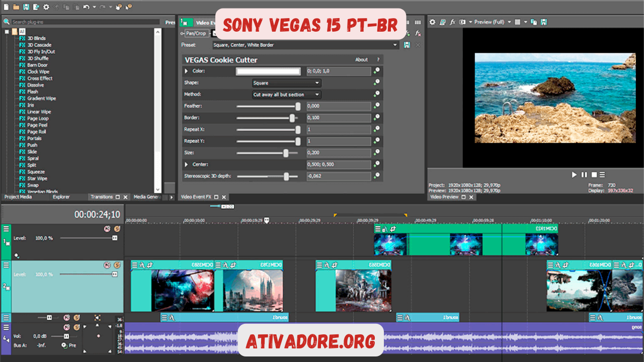
Task: Select the Video Event FX tab
Action: [196, 197]
